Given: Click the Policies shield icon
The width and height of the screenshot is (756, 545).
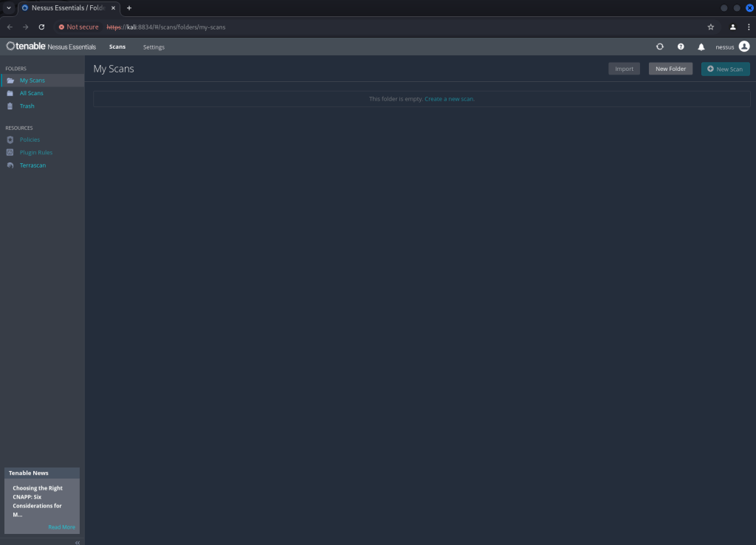Looking at the screenshot, I should pyautogui.click(x=10, y=140).
